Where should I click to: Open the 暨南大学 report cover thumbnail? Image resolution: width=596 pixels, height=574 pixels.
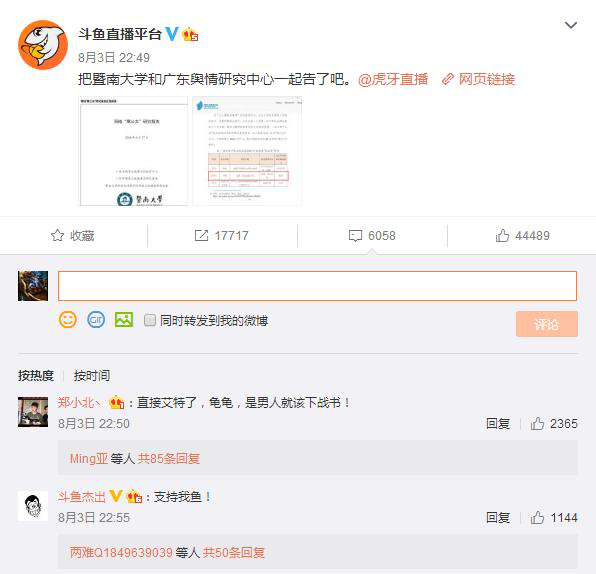[x=133, y=151]
